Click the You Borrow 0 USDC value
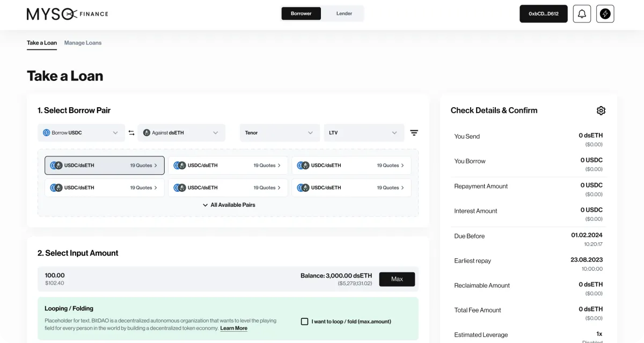The height and width of the screenshot is (343, 644). pyautogui.click(x=591, y=160)
